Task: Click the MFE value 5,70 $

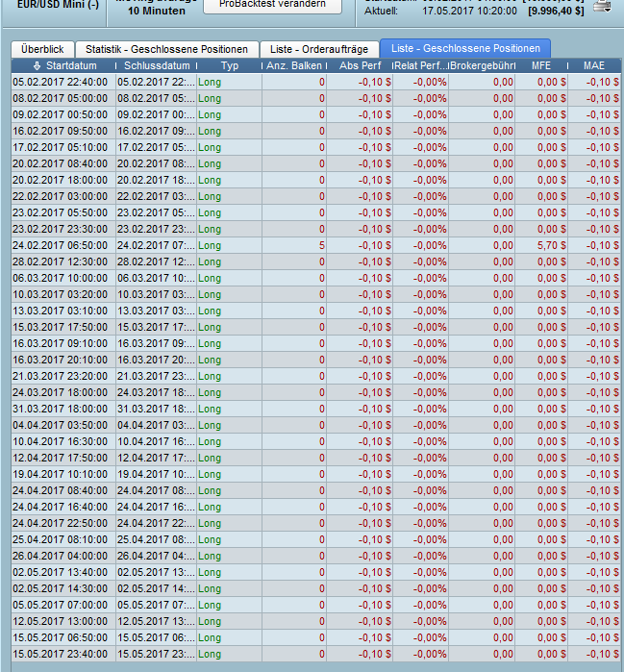Action: [x=552, y=245]
